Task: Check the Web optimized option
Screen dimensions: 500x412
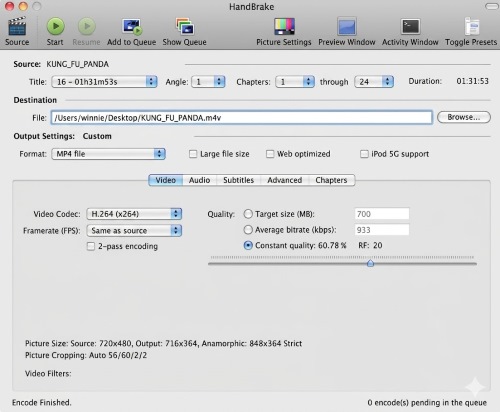Action: tap(270, 154)
